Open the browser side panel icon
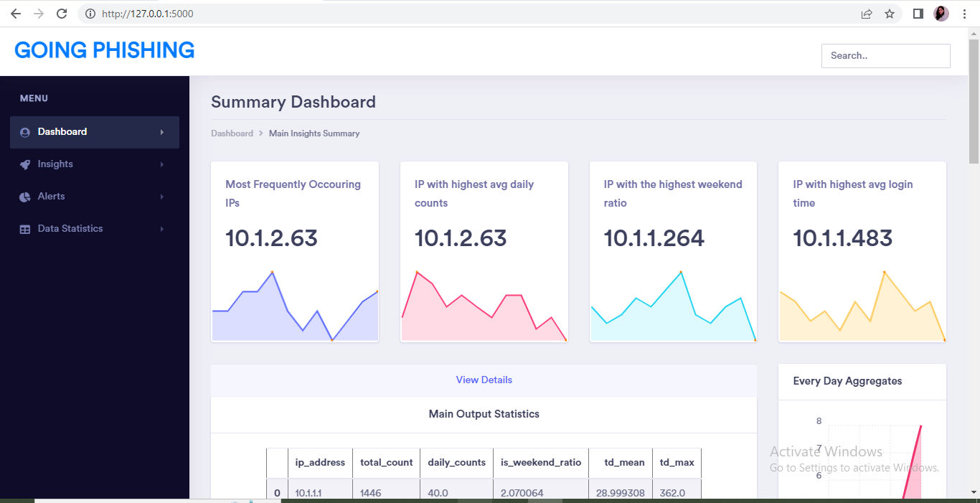 click(918, 14)
